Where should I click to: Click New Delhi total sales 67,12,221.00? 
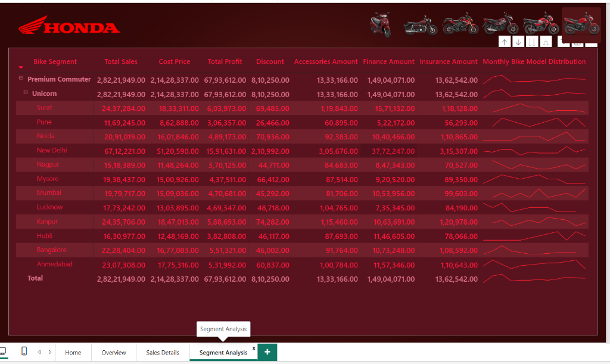click(125, 151)
